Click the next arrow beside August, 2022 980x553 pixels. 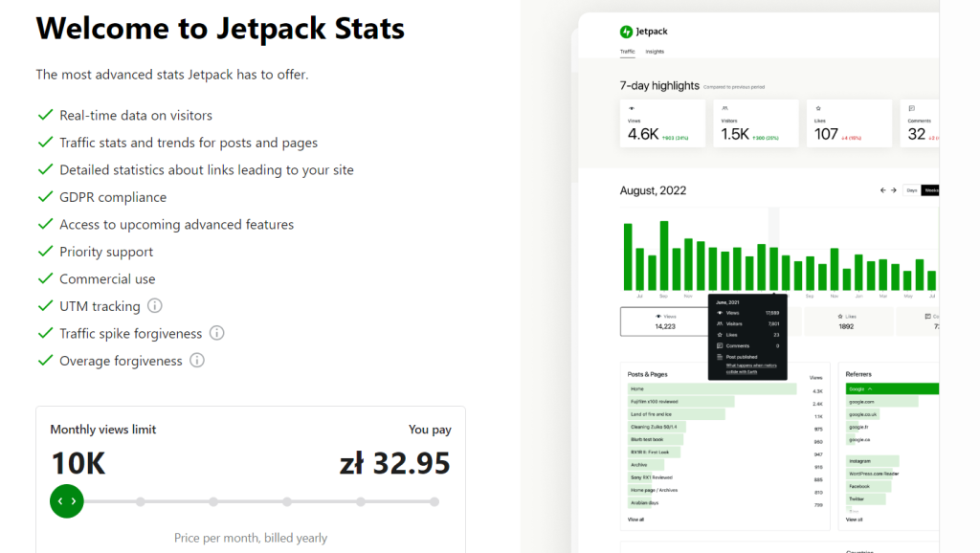click(894, 190)
